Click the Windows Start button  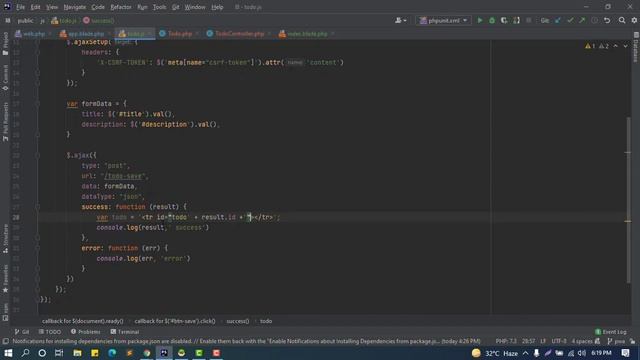[x=8, y=353]
